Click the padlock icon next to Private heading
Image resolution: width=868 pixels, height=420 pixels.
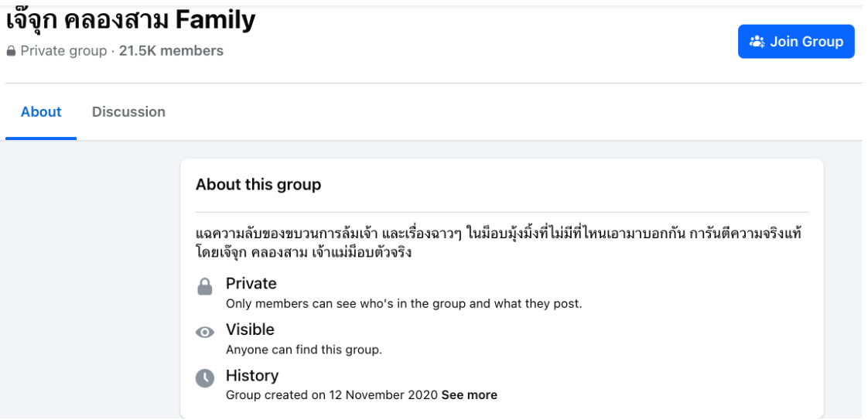[x=204, y=287]
